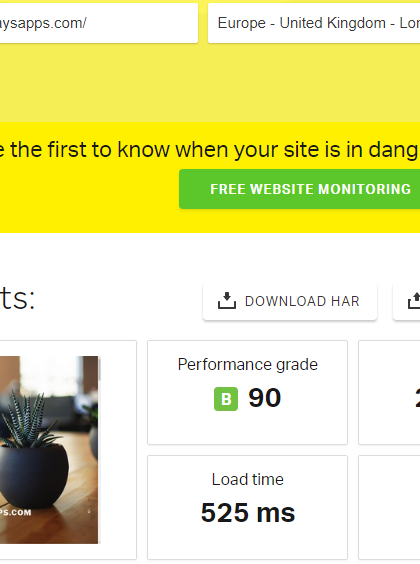Click the DOWNLOAD HAR button
This screenshot has width=420, height=564.
click(x=290, y=301)
